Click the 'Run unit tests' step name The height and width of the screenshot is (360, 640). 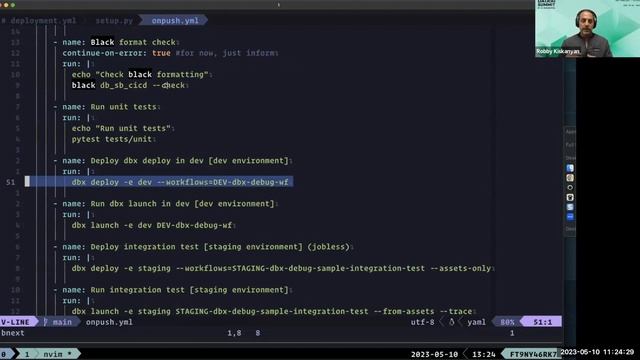point(123,107)
